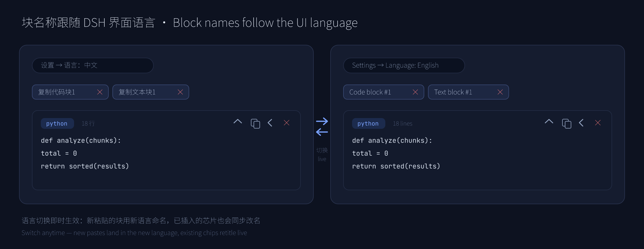Copy the code in the 18 lines block

coord(566,123)
